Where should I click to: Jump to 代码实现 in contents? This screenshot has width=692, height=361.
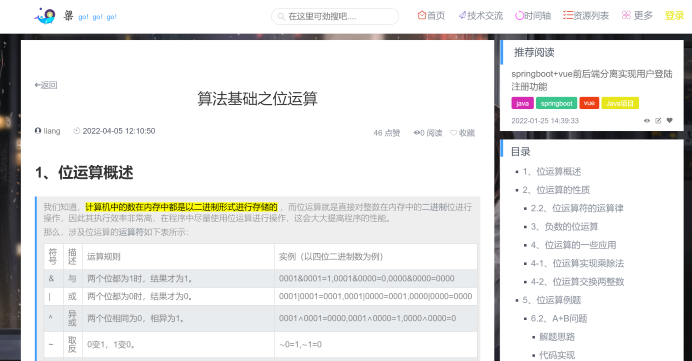point(557,355)
